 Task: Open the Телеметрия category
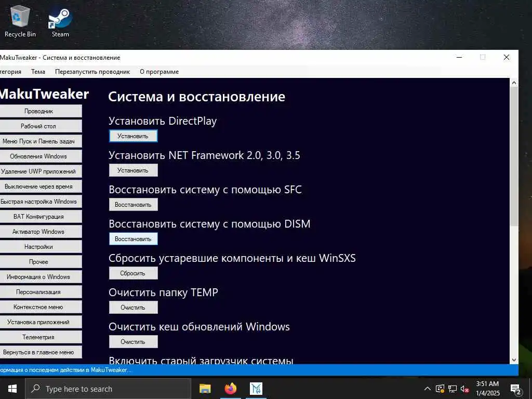41,337
